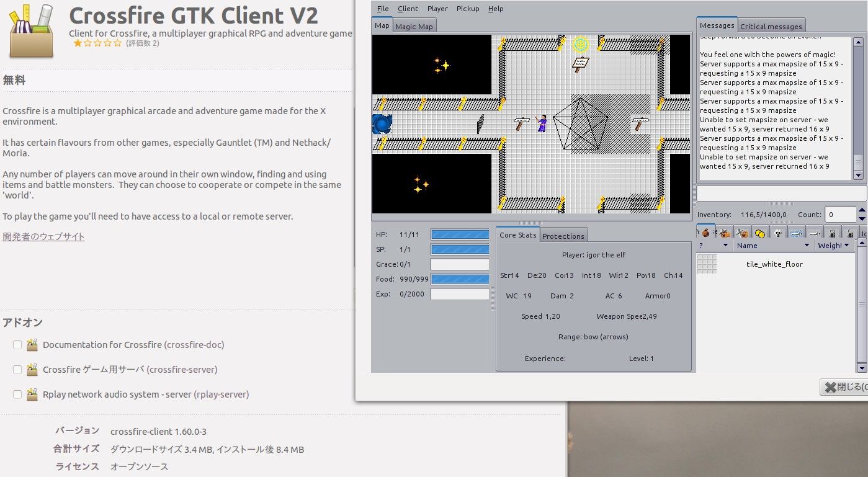Switch to the Magic Map tab
The height and width of the screenshot is (477, 868).
[x=414, y=26]
